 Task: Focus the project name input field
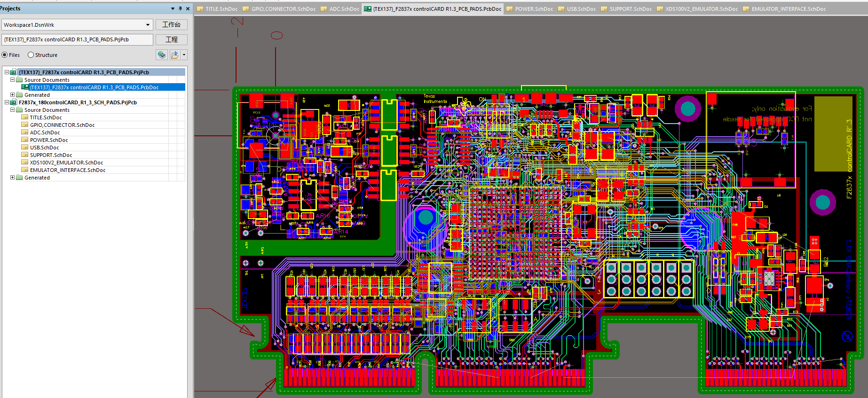77,39
